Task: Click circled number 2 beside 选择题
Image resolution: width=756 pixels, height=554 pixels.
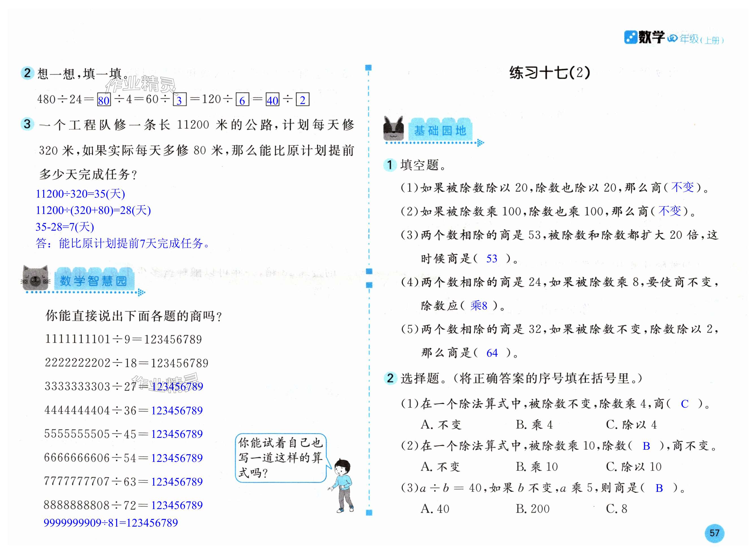Action: 390,378
